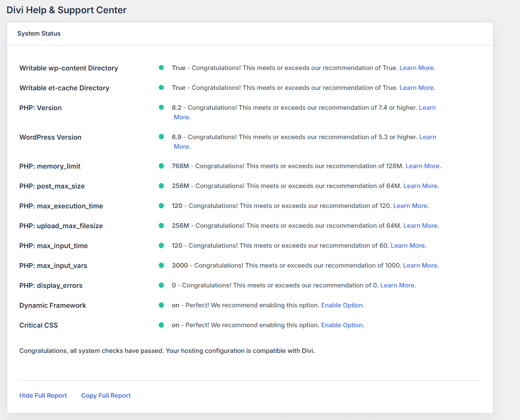Image resolution: width=520 pixels, height=420 pixels.
Task: Open Learn More for post_max_size
Action: [x=421, y=186]
